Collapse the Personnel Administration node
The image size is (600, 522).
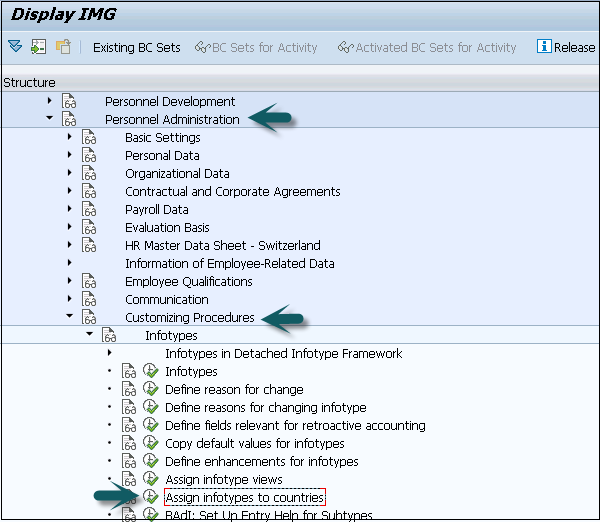pyautogui.click(x=49, y=120)
